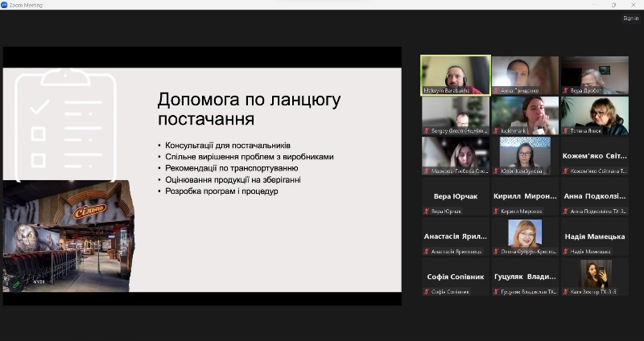The width and height of the screenshot is (644, 341).
Task: Click muted mic icon beside kukhmark
Action: point(496,131)
